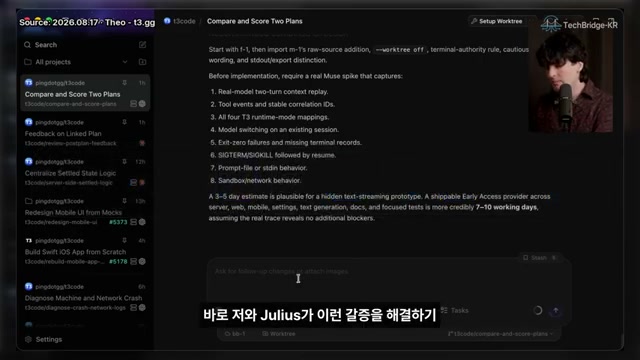Viewport: 640px width, 360px height.
Task: Click the search magnifier icon
Action: click(x=27, y=45)
